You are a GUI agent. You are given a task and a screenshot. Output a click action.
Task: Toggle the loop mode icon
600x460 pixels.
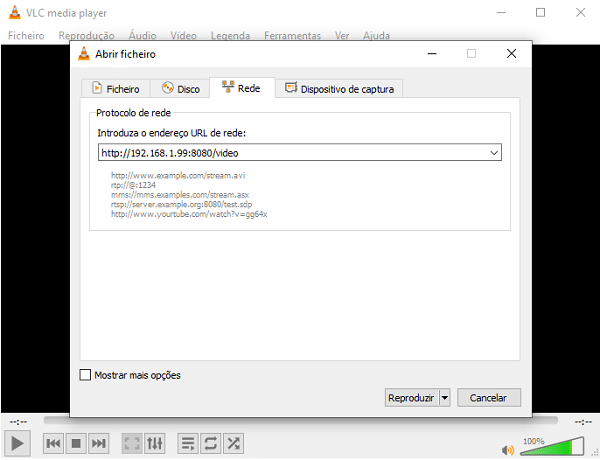coord(211,444)
